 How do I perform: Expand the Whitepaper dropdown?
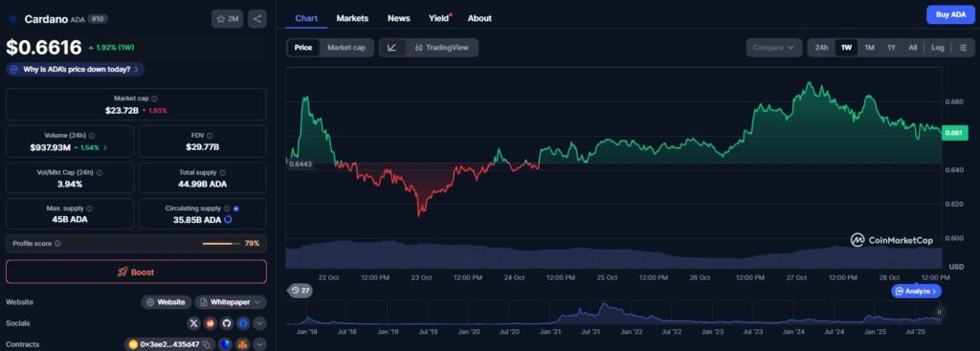(x=231, y=302)
